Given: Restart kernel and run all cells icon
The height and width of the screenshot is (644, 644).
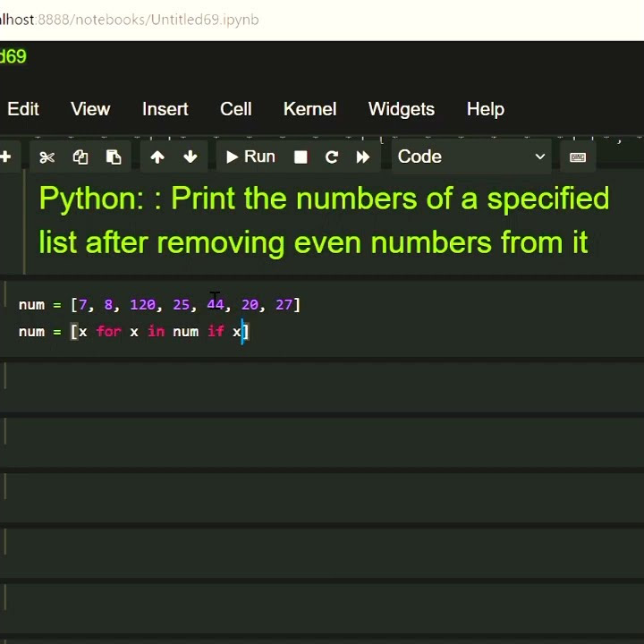Looking at the screenshot, I should click(x=363, y=157).
